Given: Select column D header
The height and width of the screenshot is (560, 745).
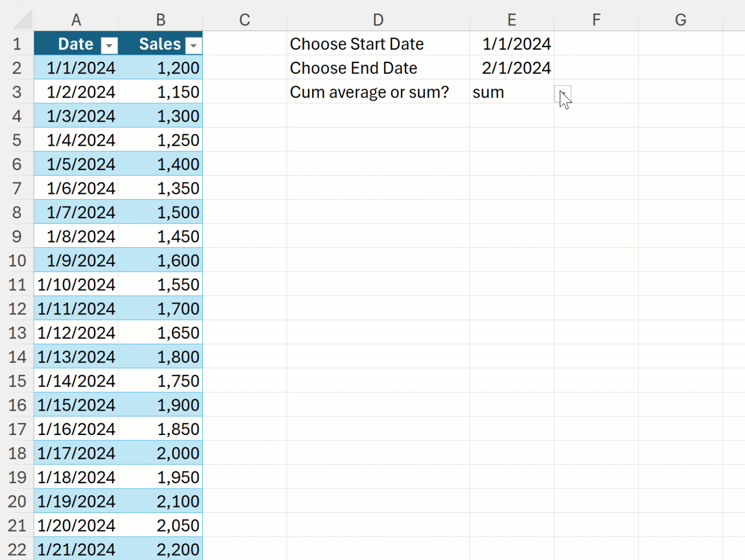Looking at the screenshot, I should pyautogui.click(x=378, y=20).
